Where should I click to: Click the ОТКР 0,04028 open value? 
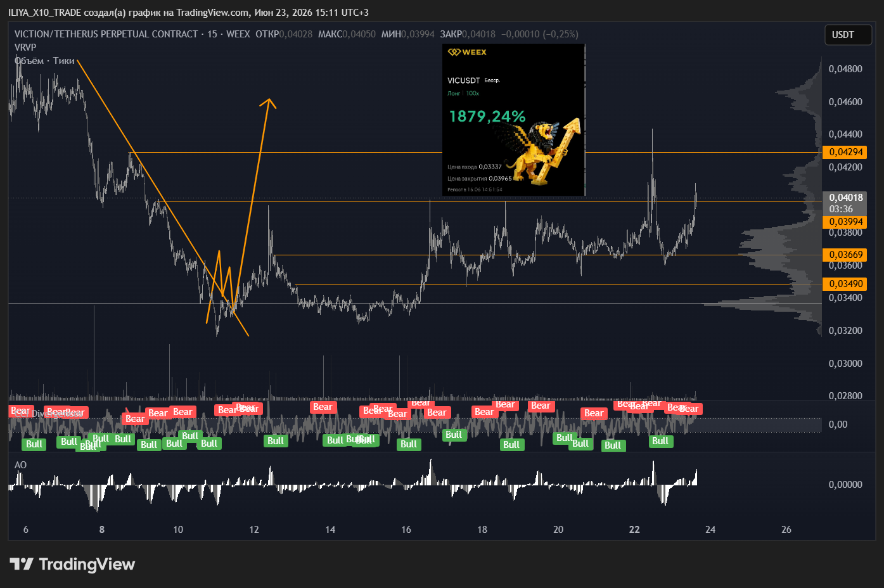click(284, 34)
